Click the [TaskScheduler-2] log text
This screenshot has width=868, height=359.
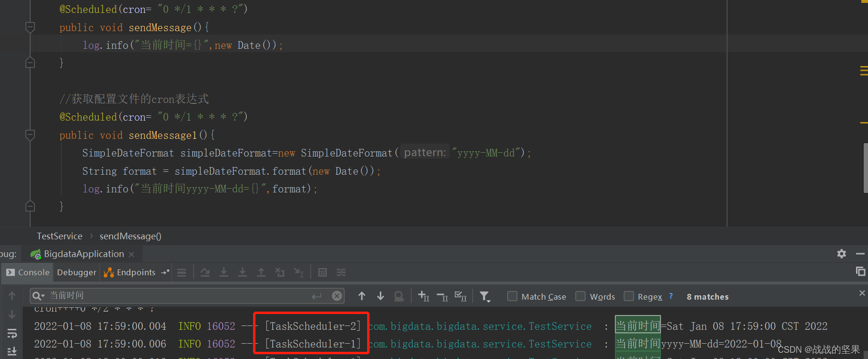313,326
